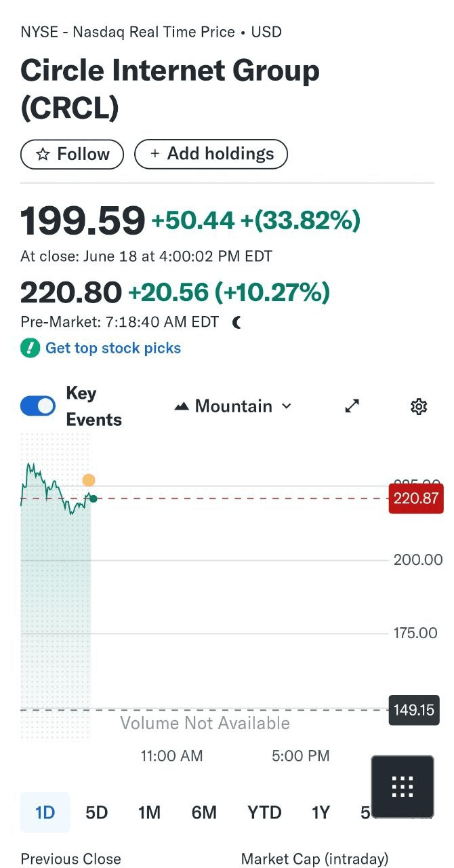
Task: Click the pre-market moon icon
Action: tap(236, 323)
